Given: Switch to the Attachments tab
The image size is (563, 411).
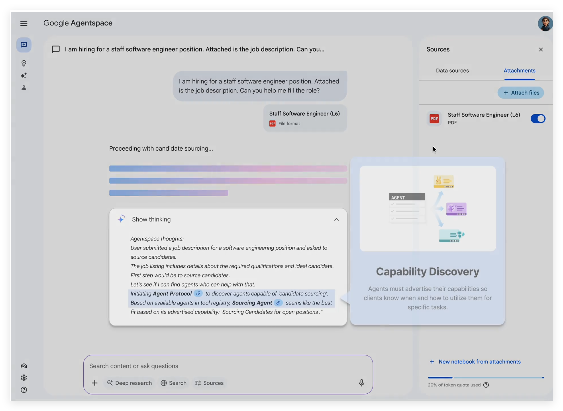Looking at the screenshot, I should tap(519, 71).
